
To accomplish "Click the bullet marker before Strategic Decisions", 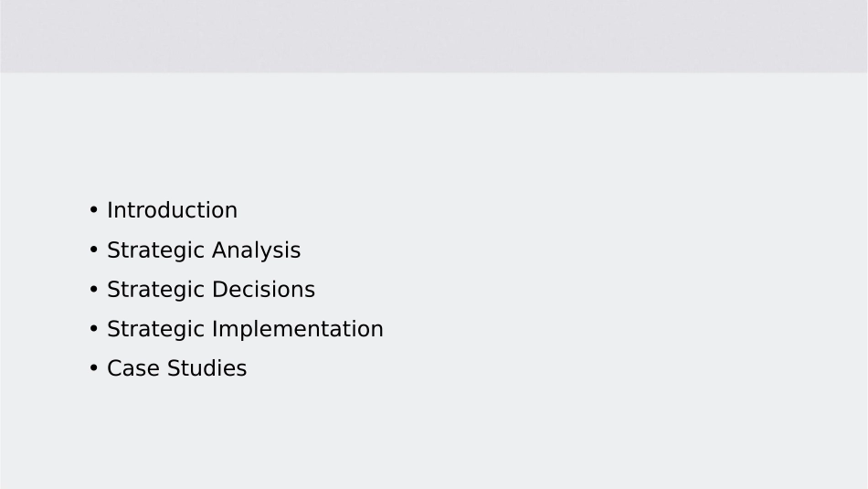I will click(x=93, y=291).
